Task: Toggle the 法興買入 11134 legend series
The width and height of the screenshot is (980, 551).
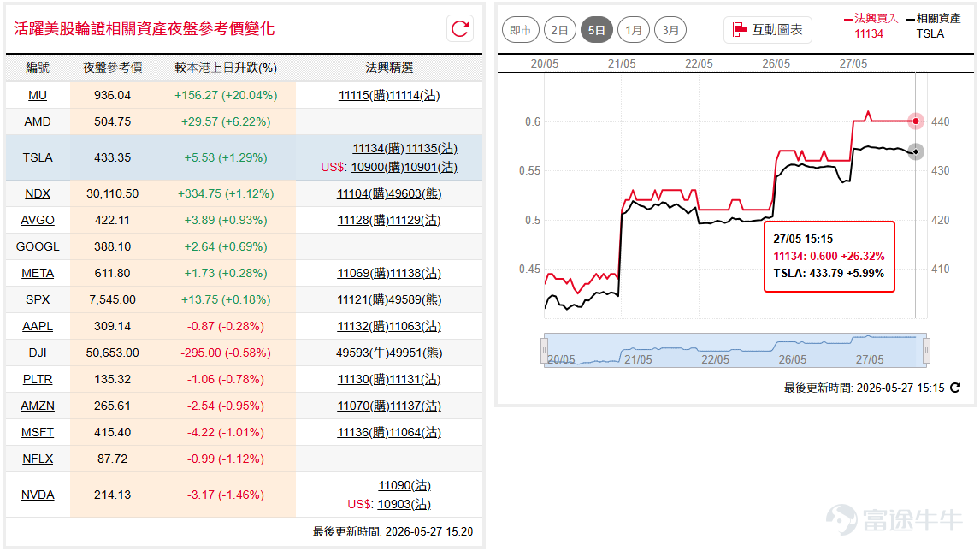Action: coord(870,26)
